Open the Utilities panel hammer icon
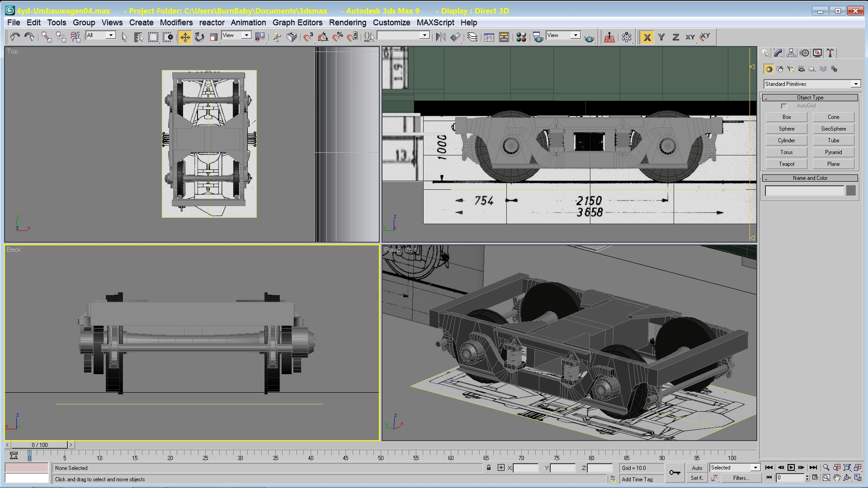Image resolution: width=868 pixels, height=488 pixels. tap(830, 53)
